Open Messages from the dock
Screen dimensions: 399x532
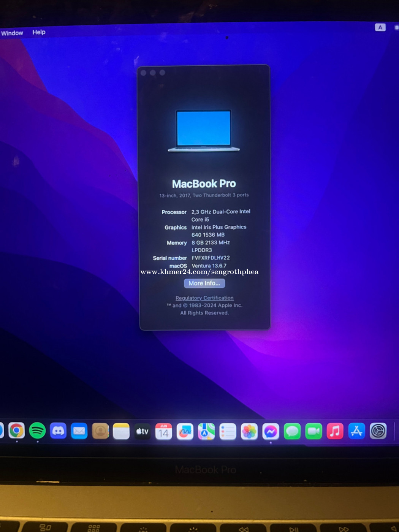click(x=292, y=432)
